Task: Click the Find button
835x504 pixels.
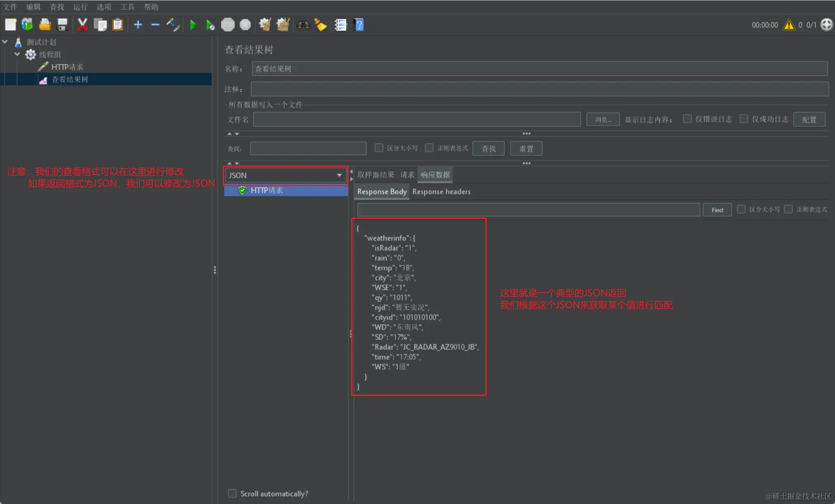Action: (717, 210)
